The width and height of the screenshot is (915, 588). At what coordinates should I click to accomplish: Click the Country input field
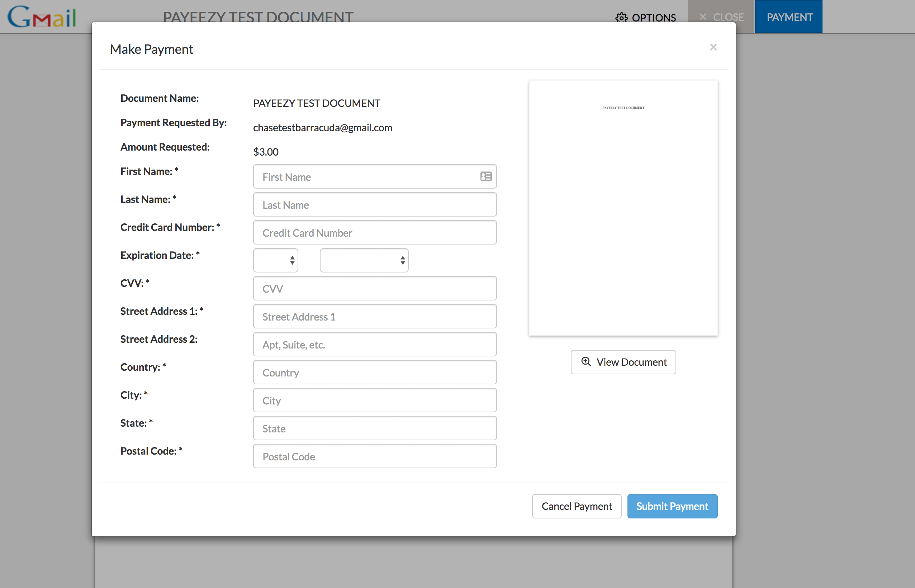tap(374, 372)
